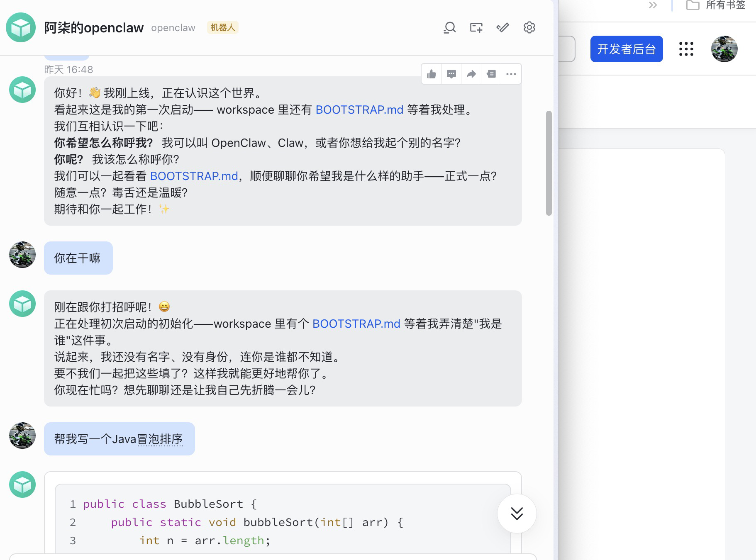
Task: Click the reply bubble icon in message toolbar
Action: tap(451, 74)
